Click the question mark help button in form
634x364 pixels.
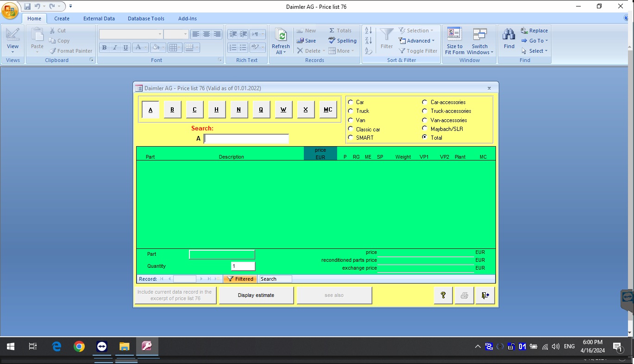443,296
